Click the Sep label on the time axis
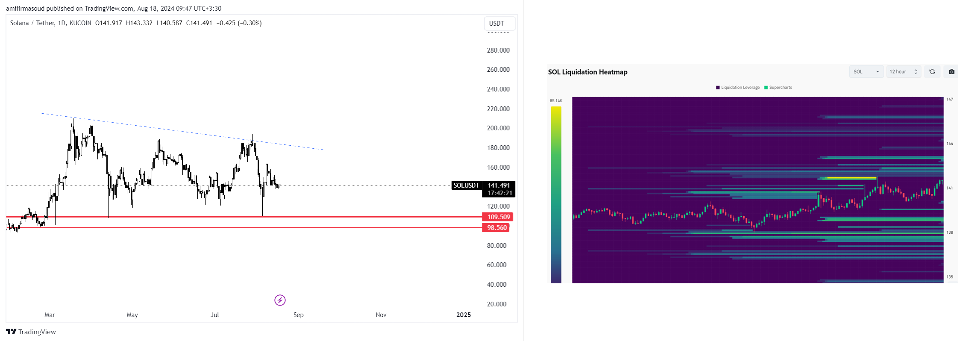The image size is (980, 341). 298,315
